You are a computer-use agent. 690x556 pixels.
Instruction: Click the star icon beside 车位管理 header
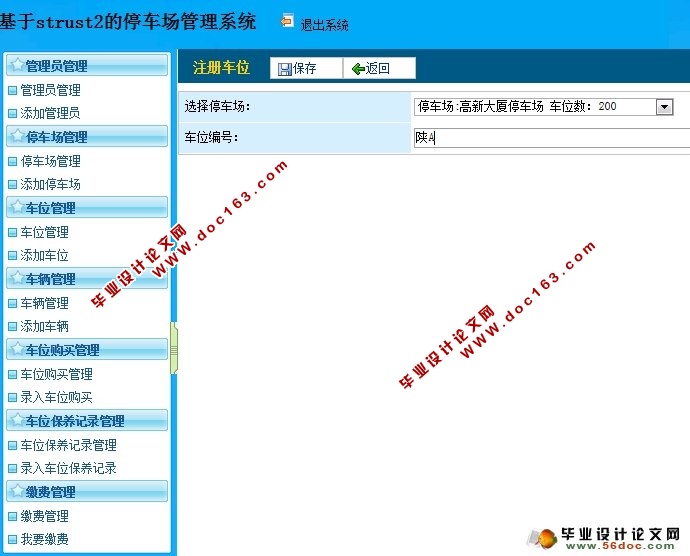pyautogui.click(x=17, y=206)
